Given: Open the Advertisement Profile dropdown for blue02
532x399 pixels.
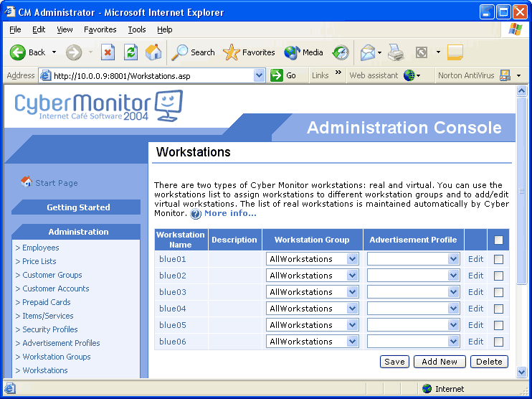Looking at the screenshot, I should pos(413,276).
